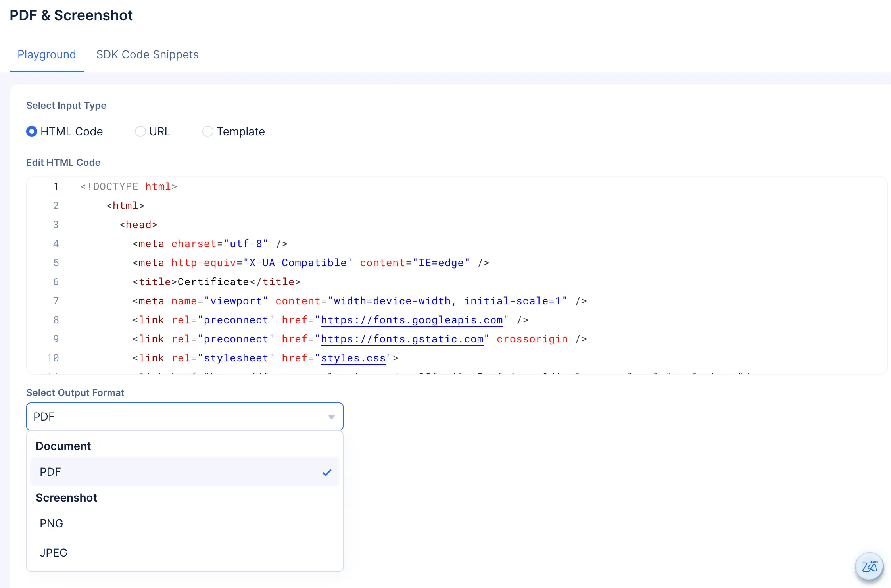Click the checkmark beside the PDF option
Image resolution: width=891 pixels, height=588 pixels.
327,472
